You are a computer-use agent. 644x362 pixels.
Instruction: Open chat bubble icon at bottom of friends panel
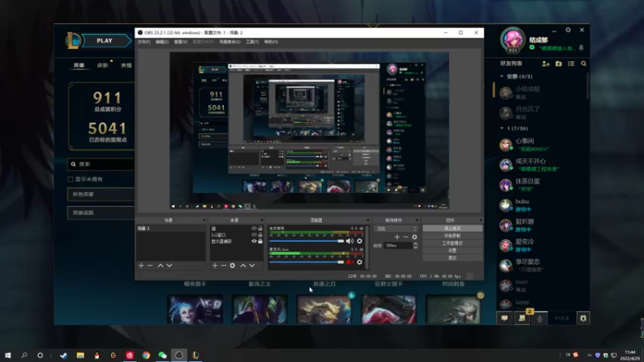coord(505,318)
